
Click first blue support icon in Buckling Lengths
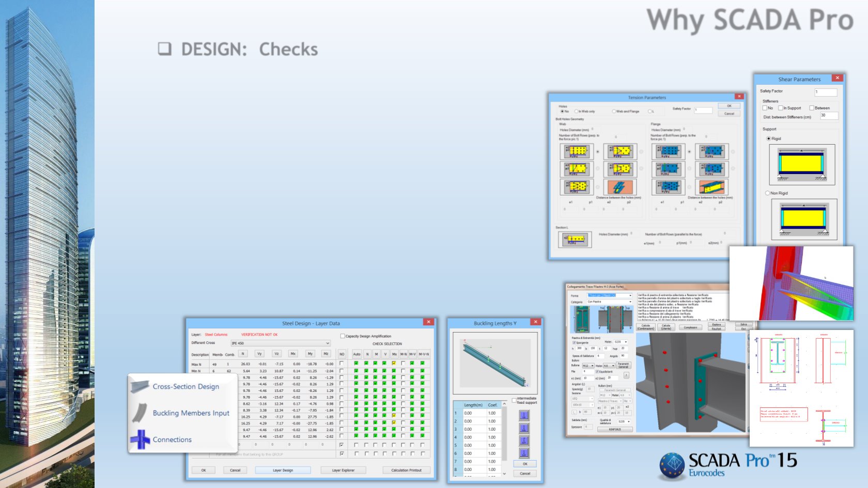524,416
